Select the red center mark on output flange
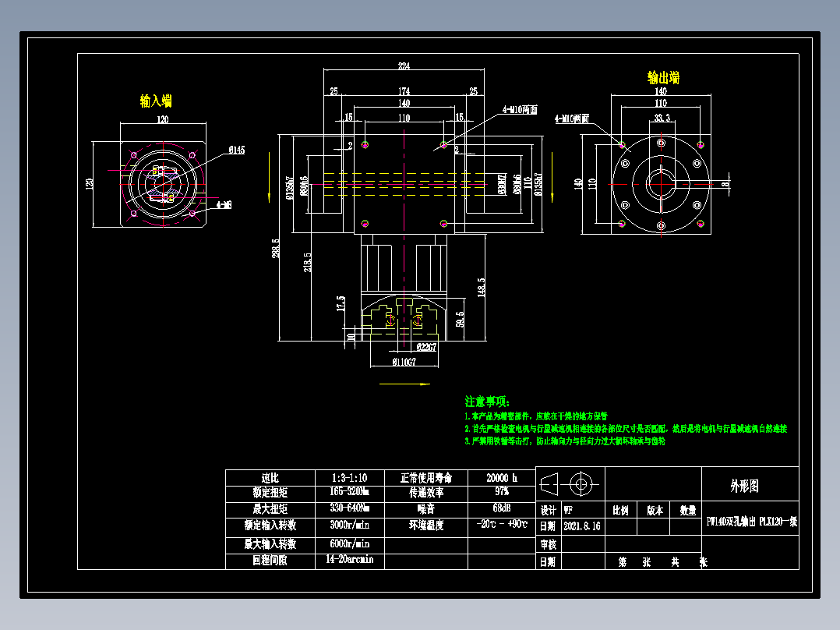 [661, 185]
